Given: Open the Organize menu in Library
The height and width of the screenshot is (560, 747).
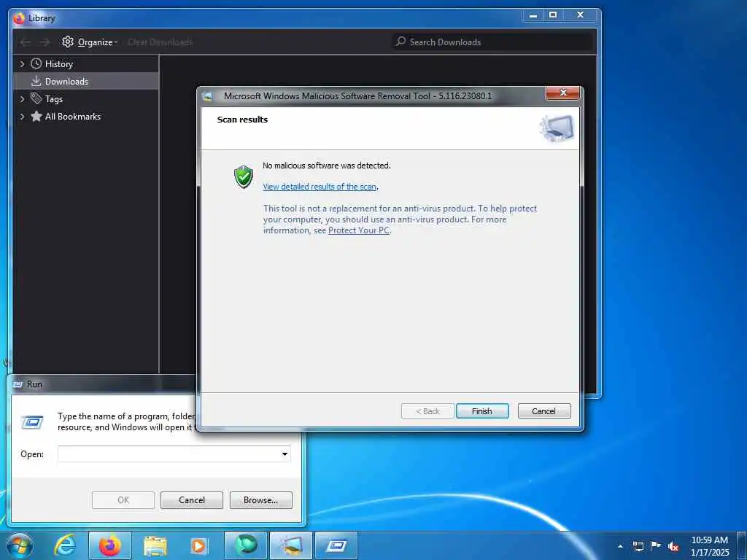Looking at the screenshot, I should click(90, 42).
